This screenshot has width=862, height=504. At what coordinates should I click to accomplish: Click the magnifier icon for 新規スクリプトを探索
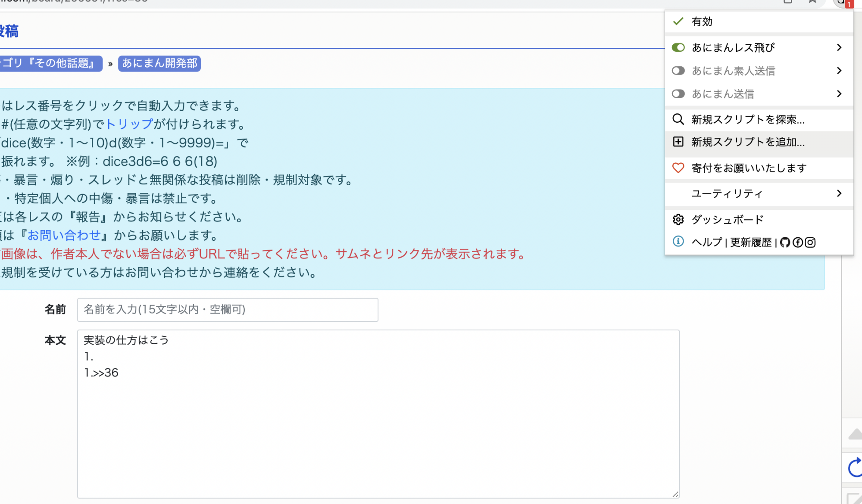[x=678, y=119]
